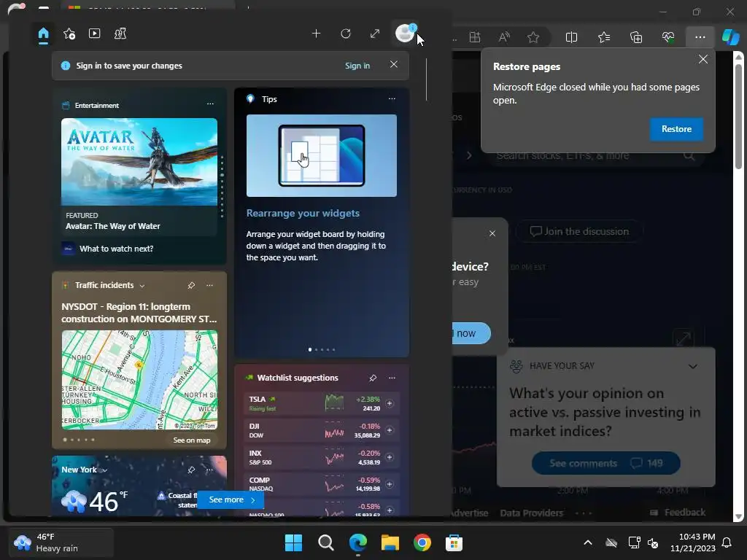Activate Read aloud in Edge toolbar

(x=504, y=37)
